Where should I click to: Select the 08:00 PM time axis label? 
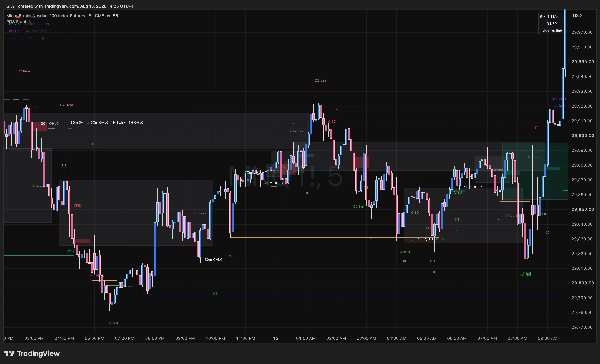[155, 338]
